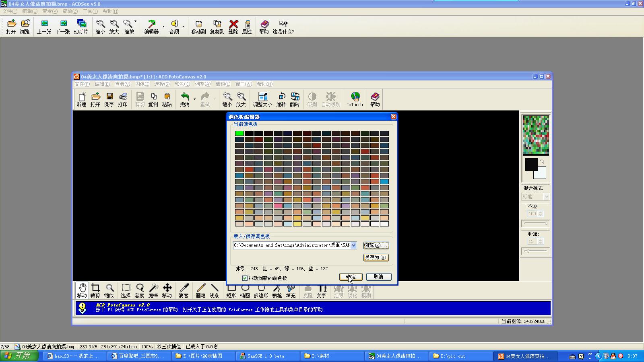
Task: Open the Filter menu in FotoCanvas
Action: tap(223, 84)
